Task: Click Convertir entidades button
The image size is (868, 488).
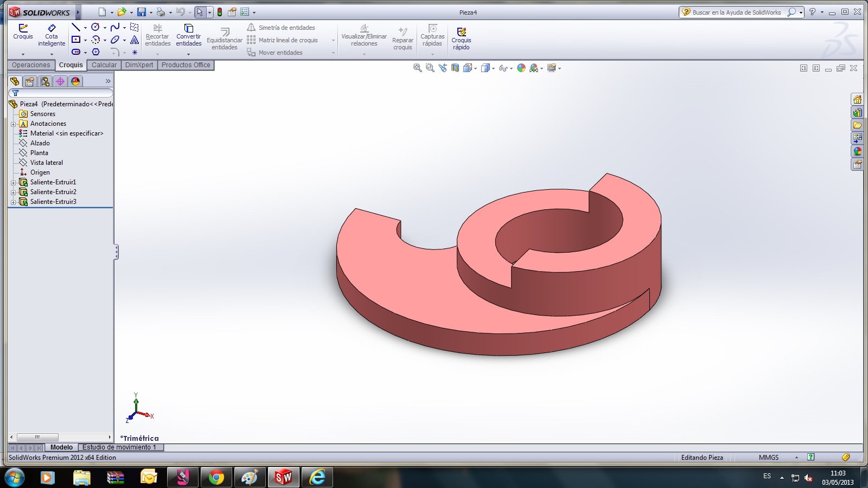Action: pos(188,35)
